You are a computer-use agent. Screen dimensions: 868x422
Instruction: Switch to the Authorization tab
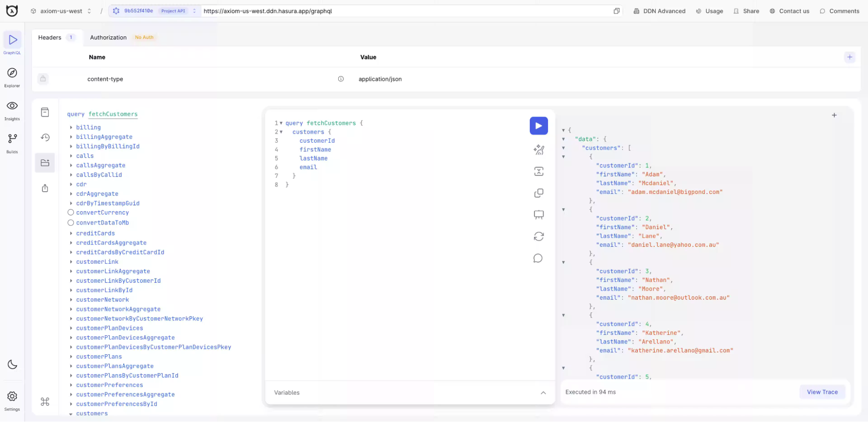tap(122, 38)
